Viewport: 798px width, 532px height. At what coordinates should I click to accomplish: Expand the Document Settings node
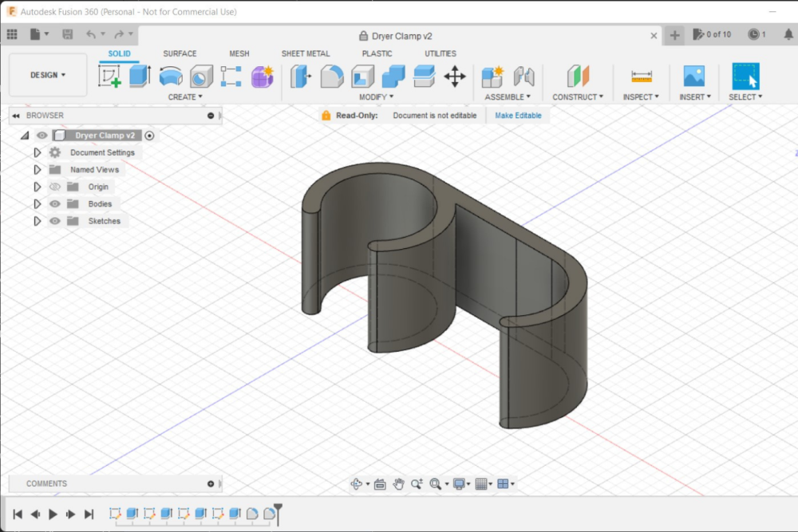[37, 152]
